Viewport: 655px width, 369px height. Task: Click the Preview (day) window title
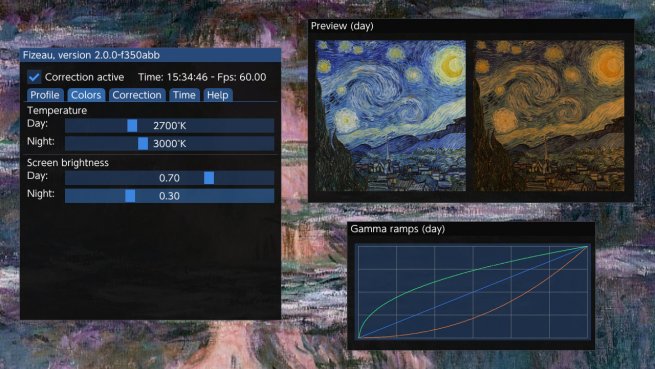[342, 26]
